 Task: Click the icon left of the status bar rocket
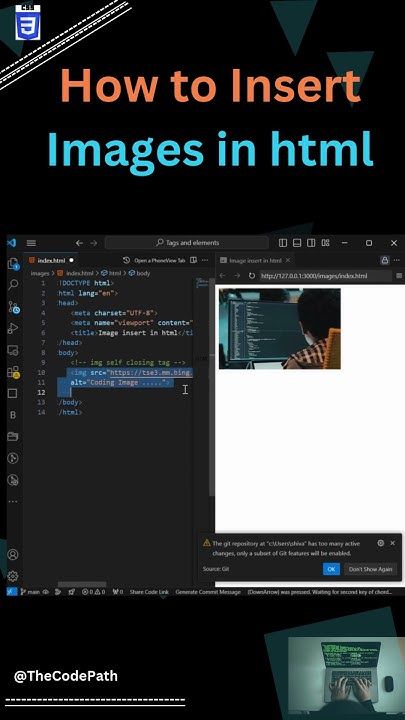click(58, 592)
